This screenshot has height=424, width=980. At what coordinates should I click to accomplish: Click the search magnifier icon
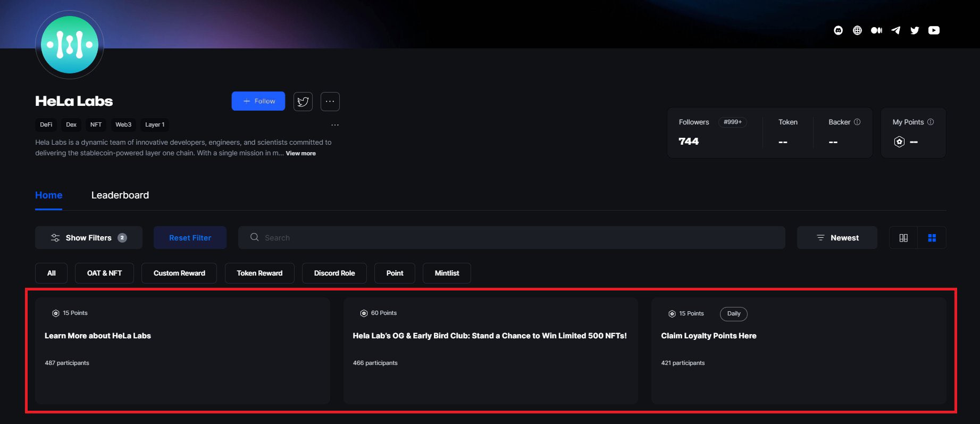255,237
